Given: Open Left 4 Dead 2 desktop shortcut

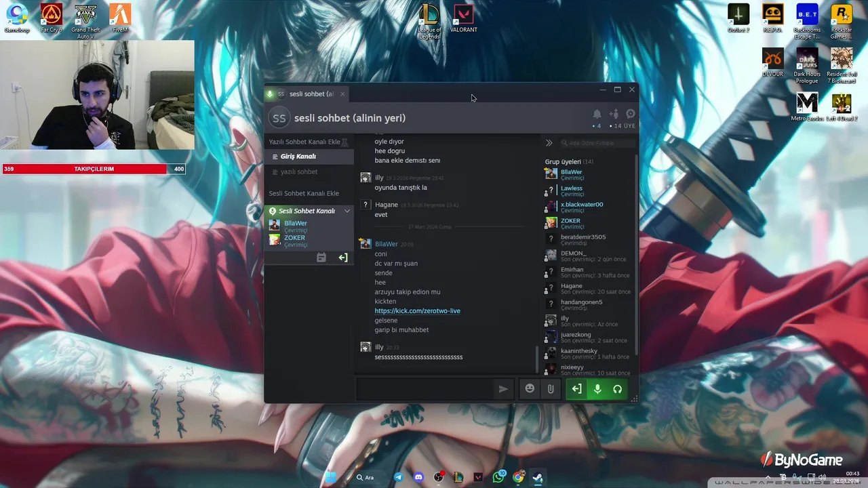Looking at the screenshot, I should [x=842, y=106].
